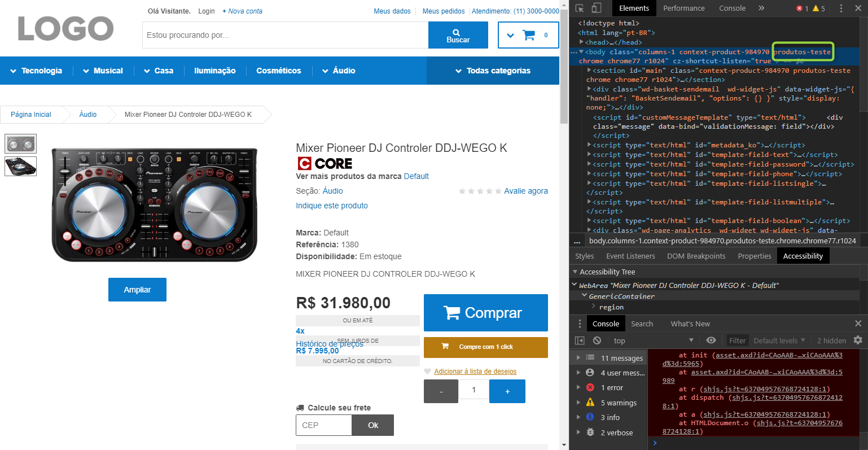Click the shopping cart icon
Viewport: 868px width, 450px height.
coord(529,35)
